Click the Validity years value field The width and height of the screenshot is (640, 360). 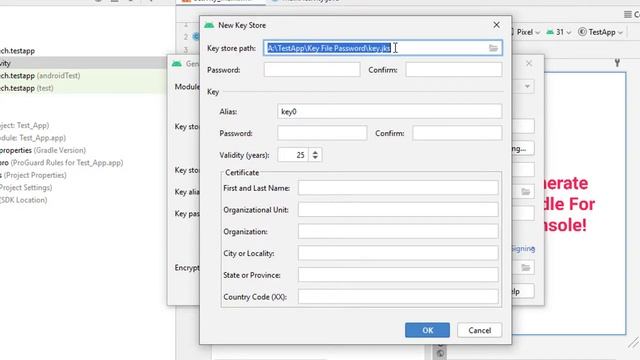293,155
